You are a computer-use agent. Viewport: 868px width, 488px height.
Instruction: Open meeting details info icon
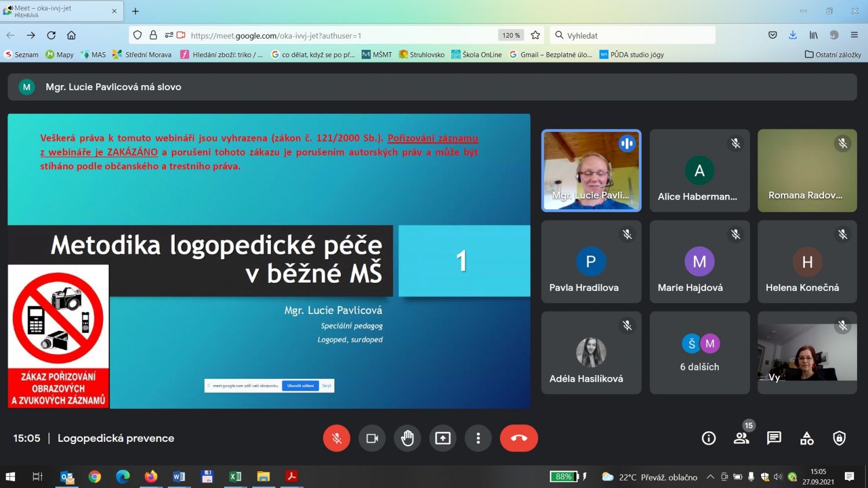[x=708, y=438]
